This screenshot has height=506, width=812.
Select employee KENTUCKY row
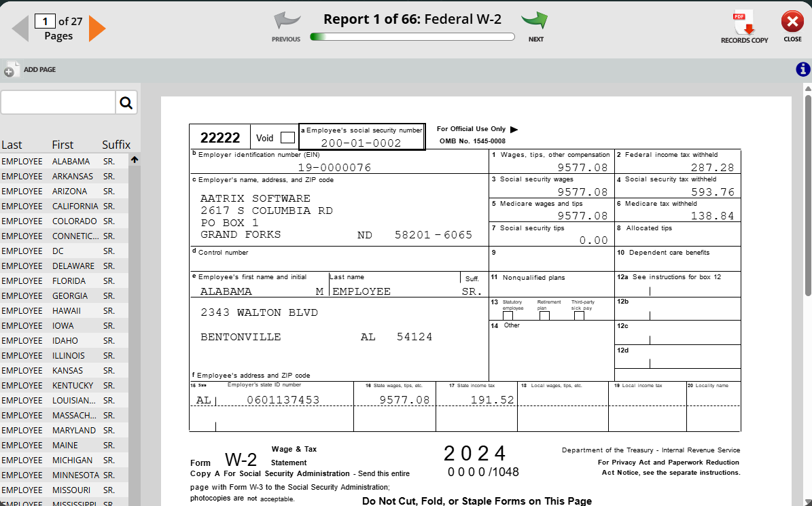point(65,386)
